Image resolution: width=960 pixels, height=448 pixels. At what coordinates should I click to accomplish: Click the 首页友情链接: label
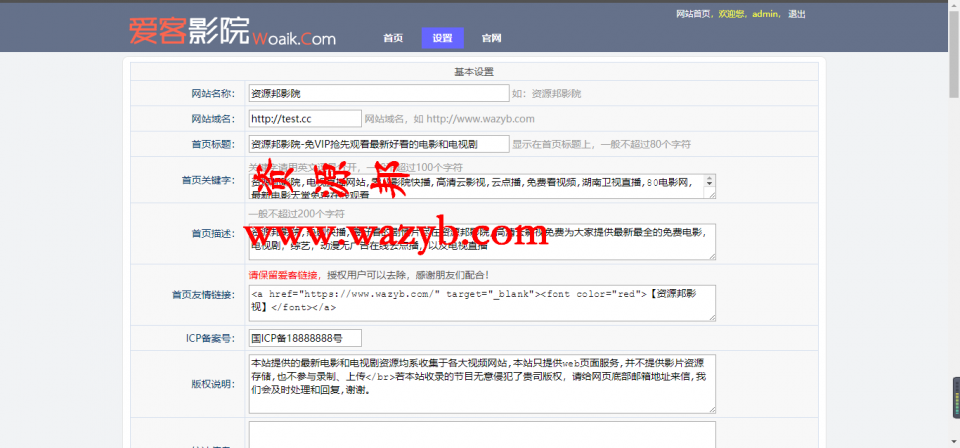(x=203, y=295)
